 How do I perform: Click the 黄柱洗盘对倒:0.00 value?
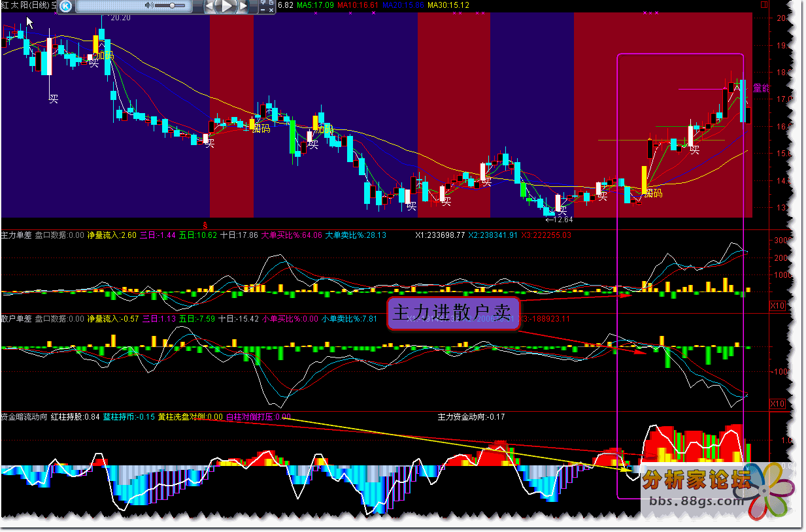190,417
